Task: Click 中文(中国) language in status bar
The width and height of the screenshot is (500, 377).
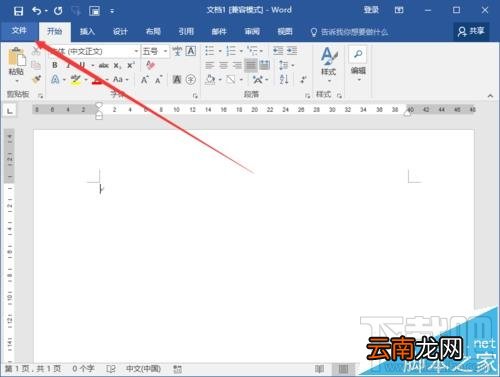Action: (x=143, y=369)
